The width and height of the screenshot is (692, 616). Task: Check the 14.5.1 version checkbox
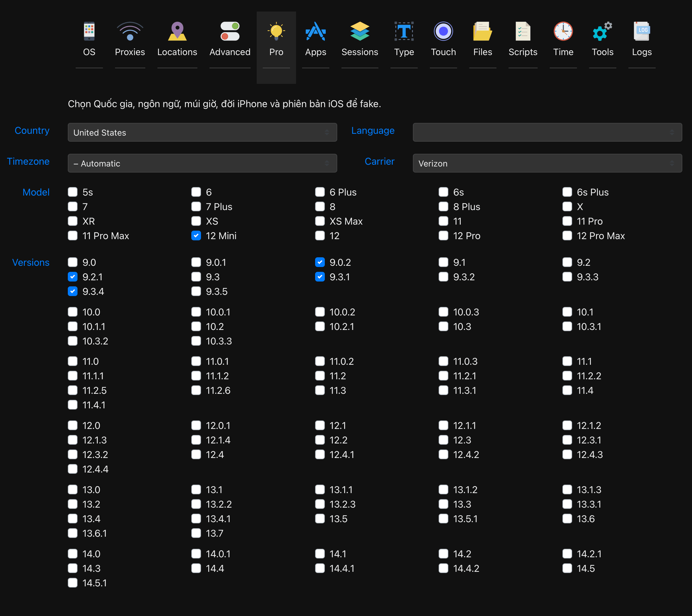point(72,582)
